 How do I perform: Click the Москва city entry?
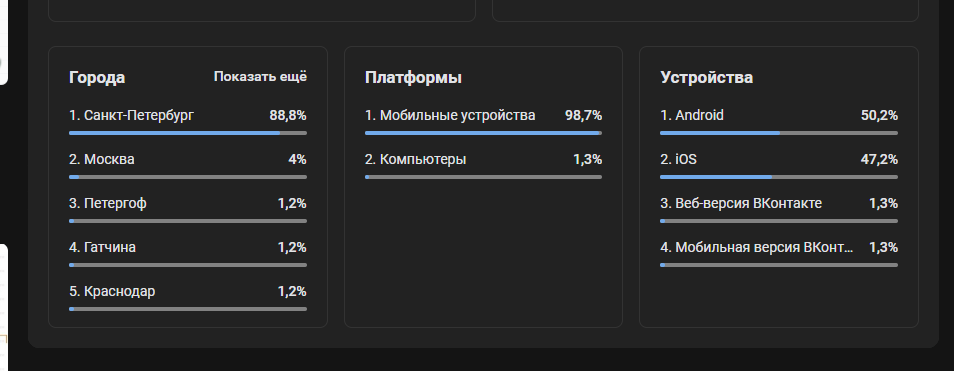[x=188, y=165]
